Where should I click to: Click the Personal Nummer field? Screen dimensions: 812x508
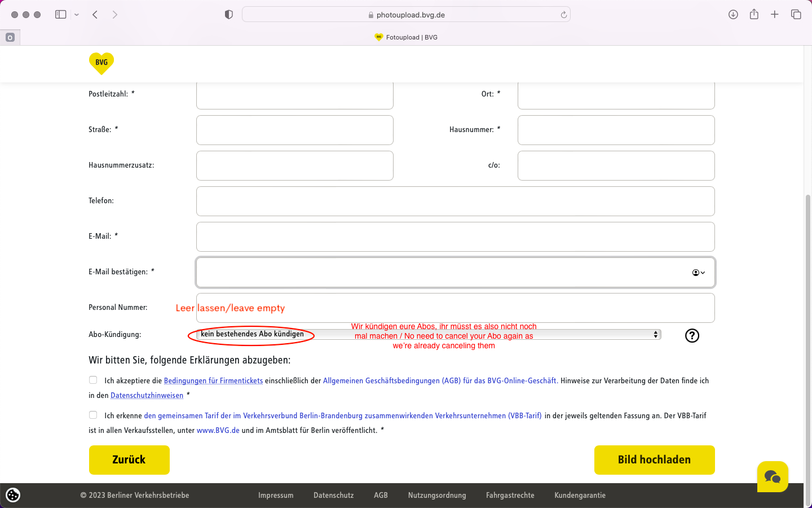pyautogui.click(x=456, y=308)
